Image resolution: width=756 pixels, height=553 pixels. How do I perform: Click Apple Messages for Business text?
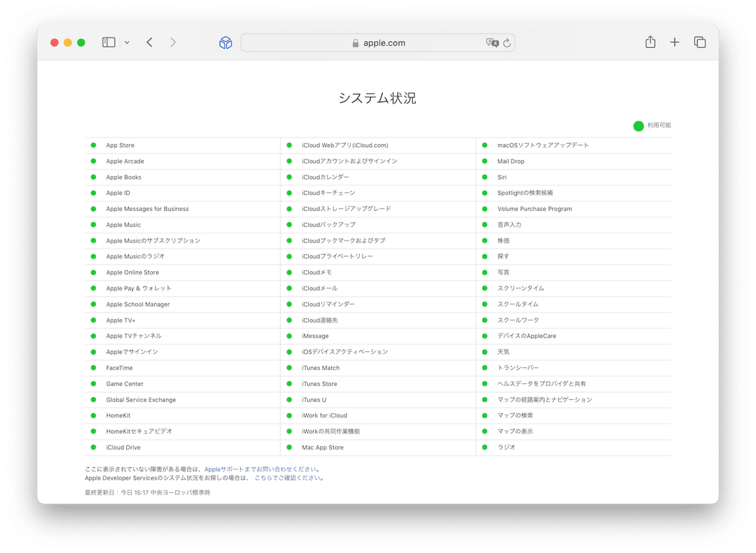tap(147, 209)
